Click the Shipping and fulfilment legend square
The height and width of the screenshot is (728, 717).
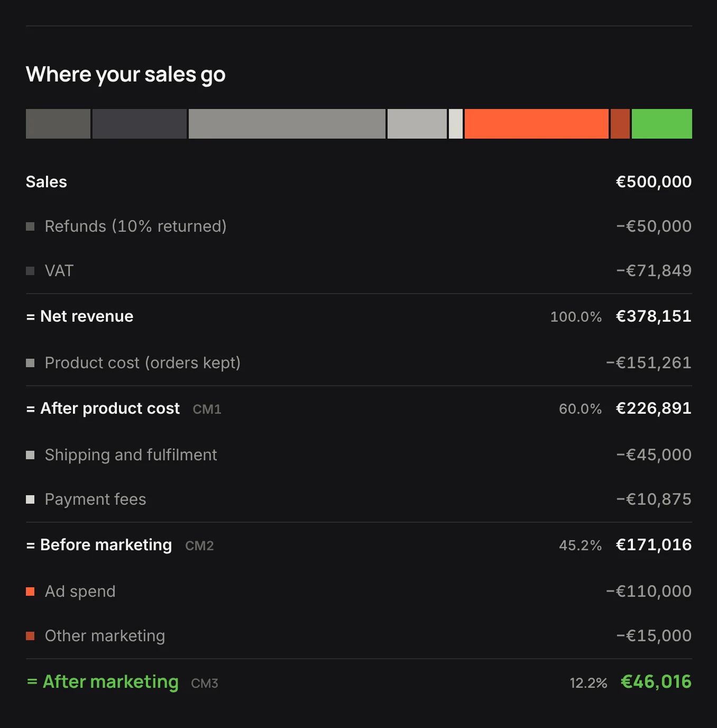point(30,455)
